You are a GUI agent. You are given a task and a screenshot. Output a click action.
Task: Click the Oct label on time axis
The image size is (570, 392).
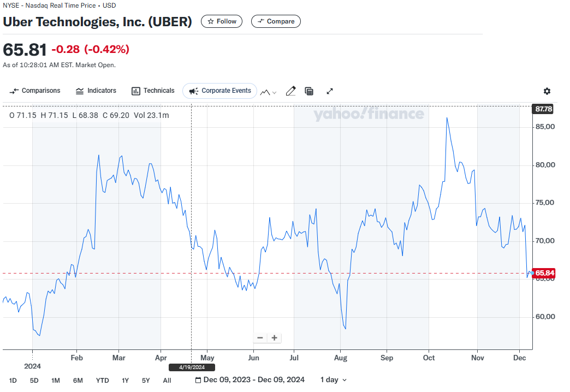pos(429,358)
